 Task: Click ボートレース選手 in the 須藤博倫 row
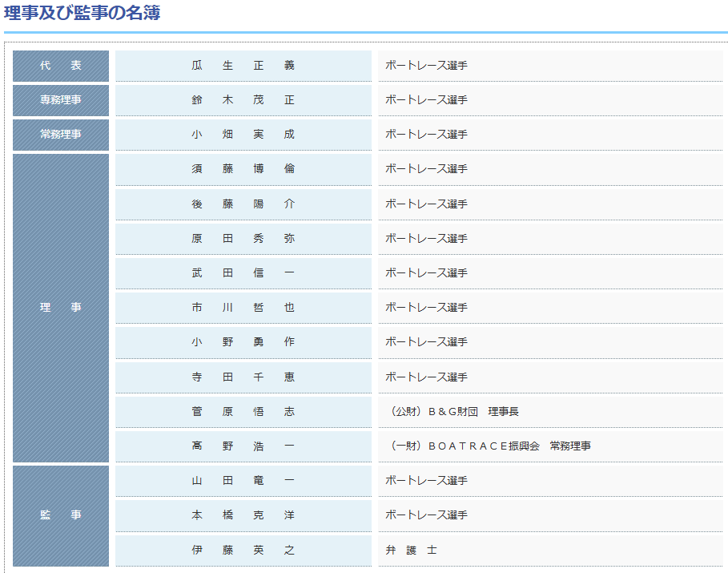coord(426,168)
